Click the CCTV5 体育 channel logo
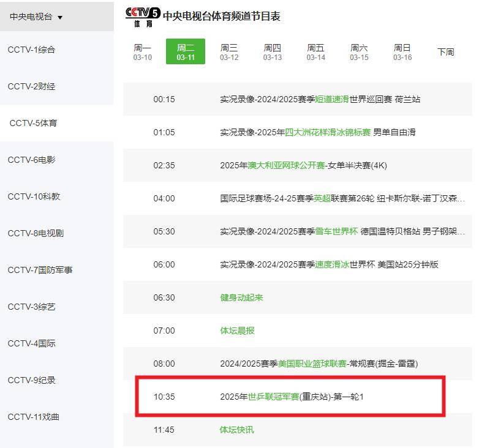 [143, 17]
